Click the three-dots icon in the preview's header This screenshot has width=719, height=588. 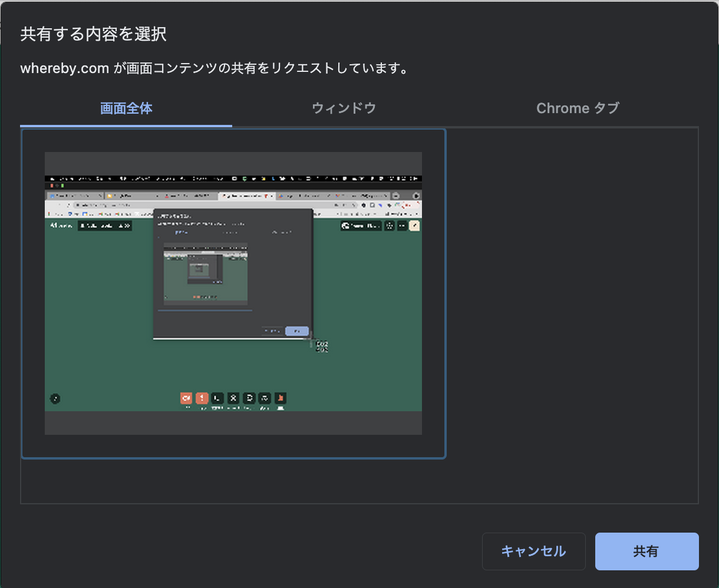click(402, 226)
